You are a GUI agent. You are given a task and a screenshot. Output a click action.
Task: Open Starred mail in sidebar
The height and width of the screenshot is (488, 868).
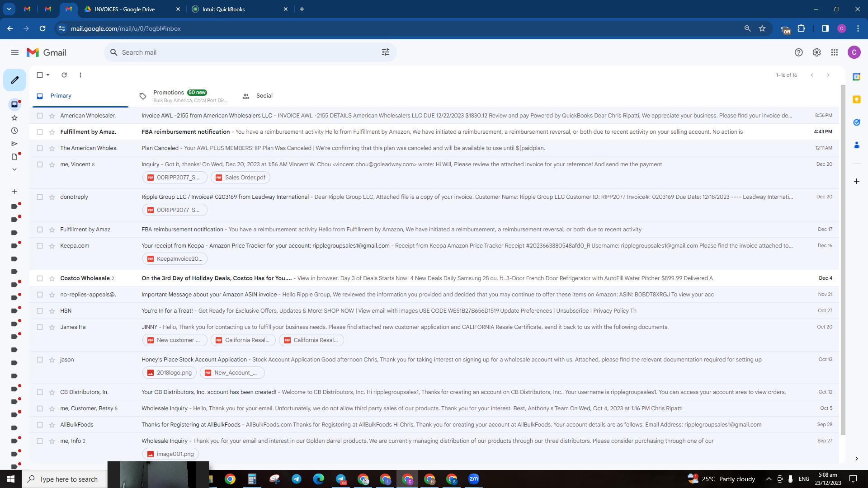pos(14,118)
